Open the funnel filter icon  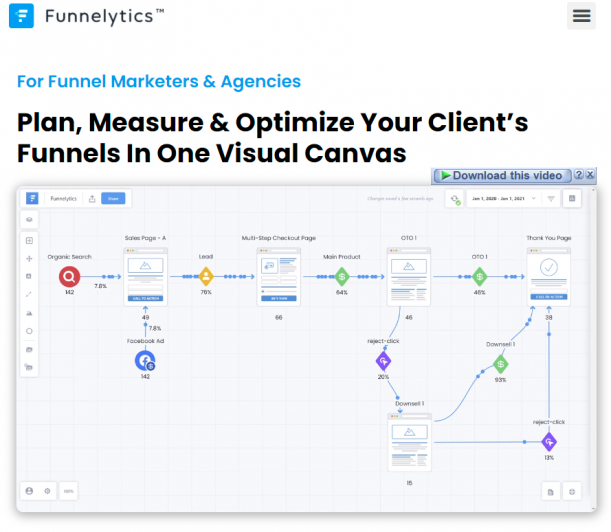[x=551, y=199]
